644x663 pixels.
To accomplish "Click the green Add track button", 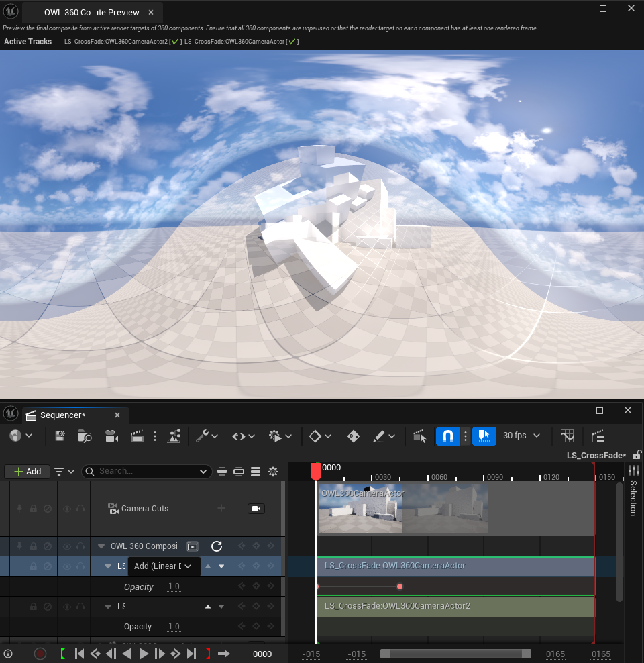I will point(27,472).
